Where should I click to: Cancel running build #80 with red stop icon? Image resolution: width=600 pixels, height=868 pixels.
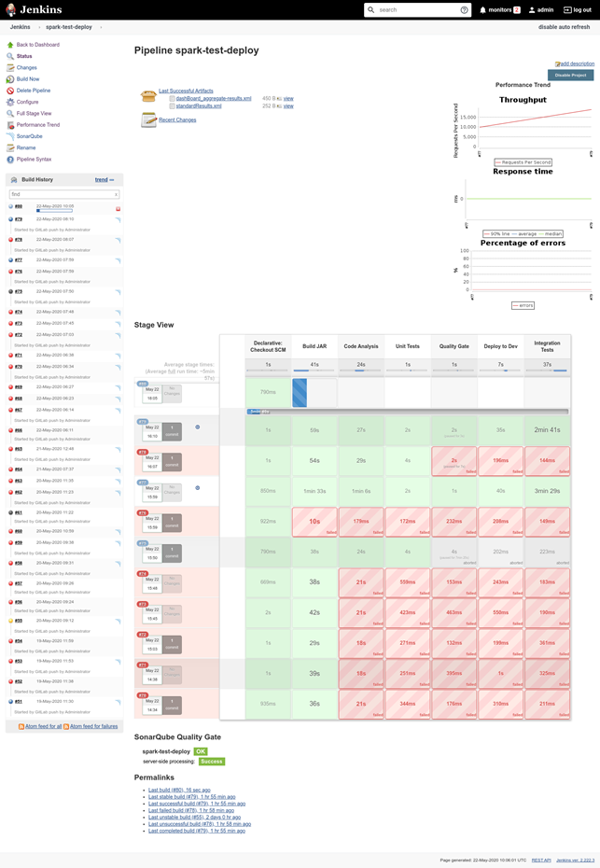(118, 209)
